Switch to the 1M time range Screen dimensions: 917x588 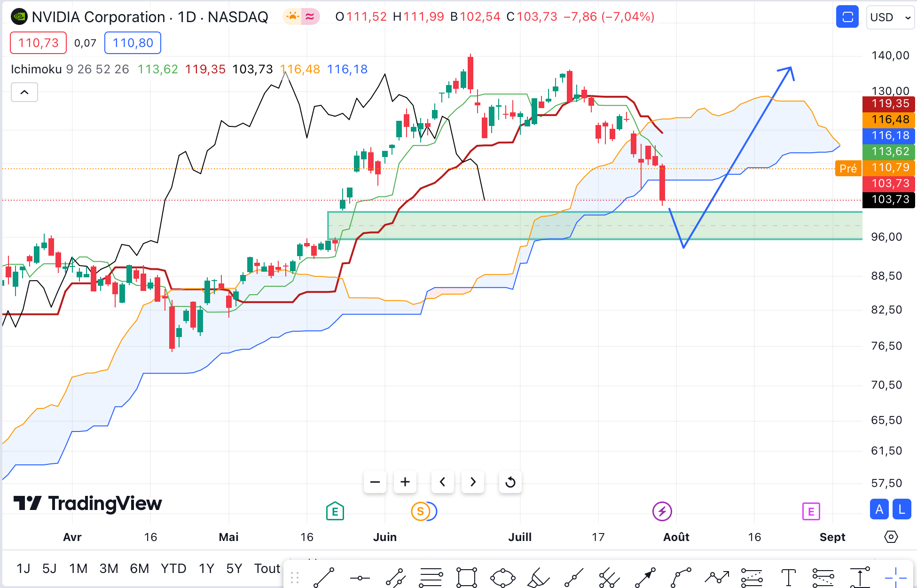pyautogui.click(x=78, y=569)
